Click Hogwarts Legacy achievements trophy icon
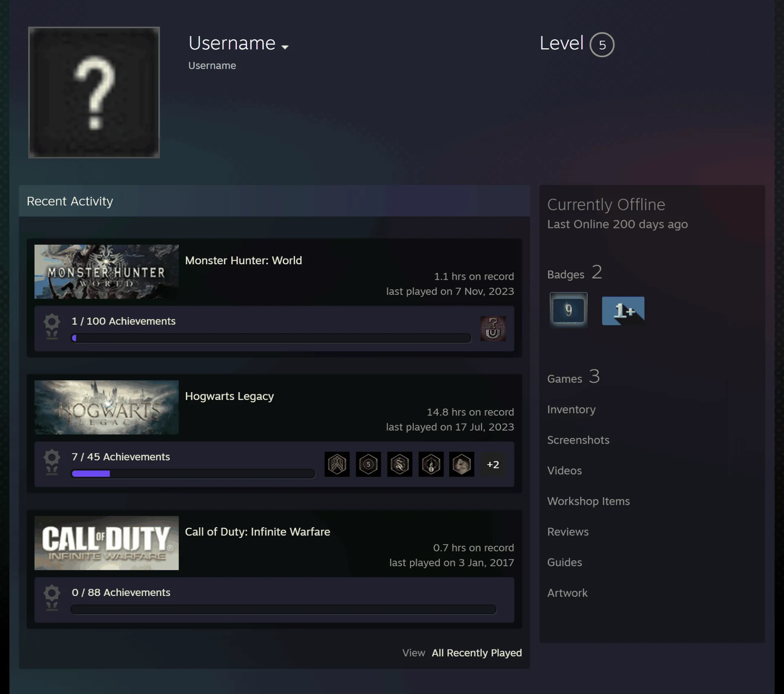 coord(52,462)
